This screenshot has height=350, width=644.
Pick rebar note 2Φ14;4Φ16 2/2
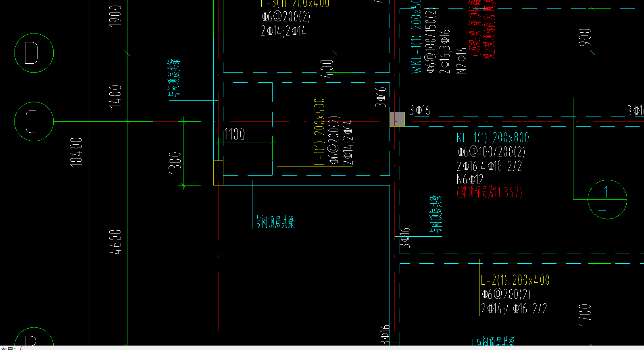514,308
